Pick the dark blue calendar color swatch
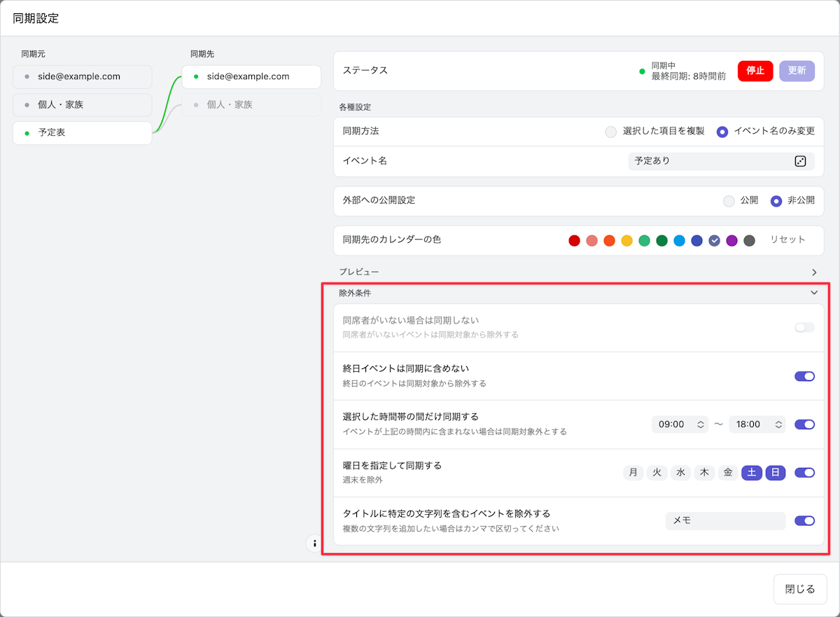The image size is (840, 617). click(696, 240)
